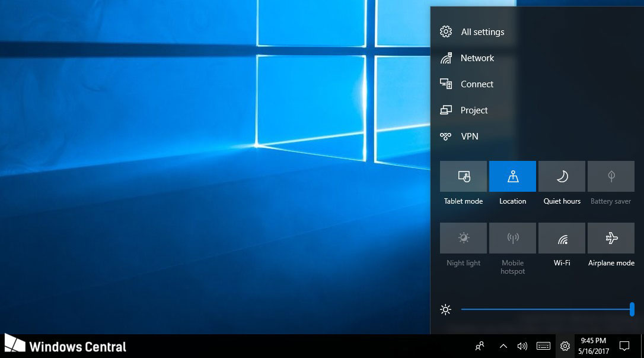
Task: Turn off the Location tile
Action: tap(512, 176)
